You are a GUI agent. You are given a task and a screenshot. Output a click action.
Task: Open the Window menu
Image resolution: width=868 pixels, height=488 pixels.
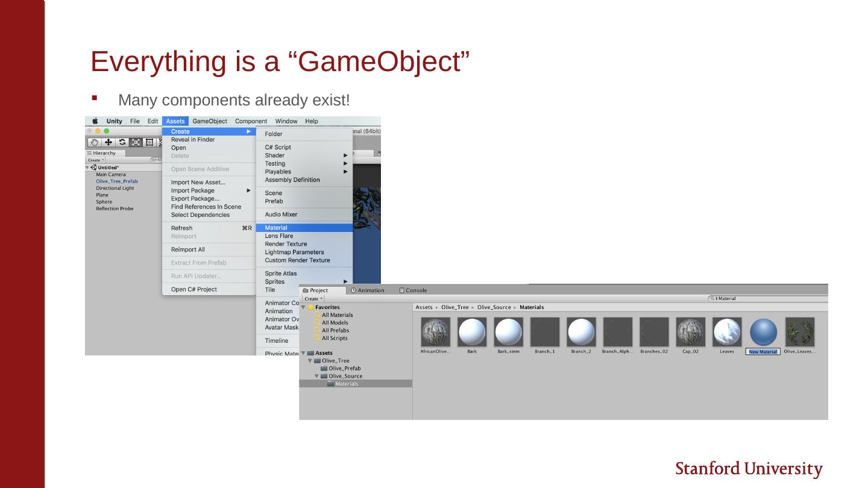click(x=286, y=121)
